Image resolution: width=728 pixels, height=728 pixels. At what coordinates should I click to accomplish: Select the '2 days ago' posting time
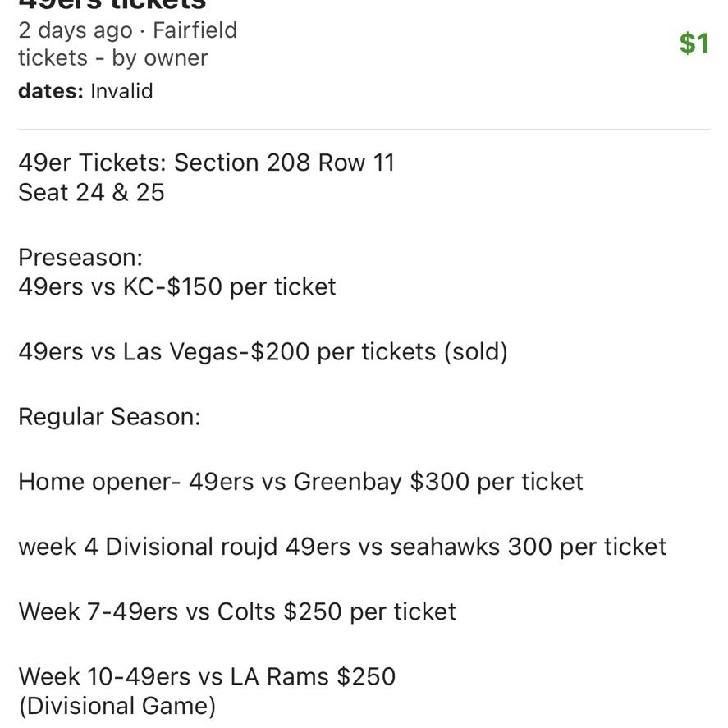pos(76,30)
